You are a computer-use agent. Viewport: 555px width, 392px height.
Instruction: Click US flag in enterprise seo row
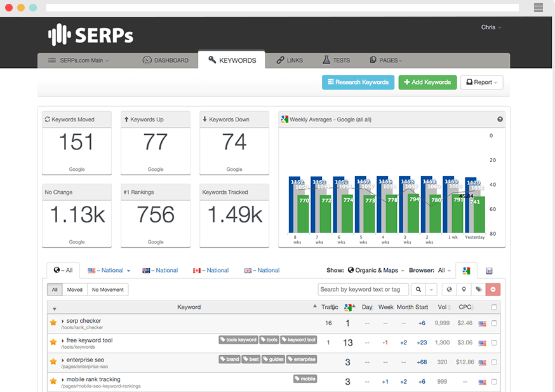pyautogui.click(x=482, y=363)
